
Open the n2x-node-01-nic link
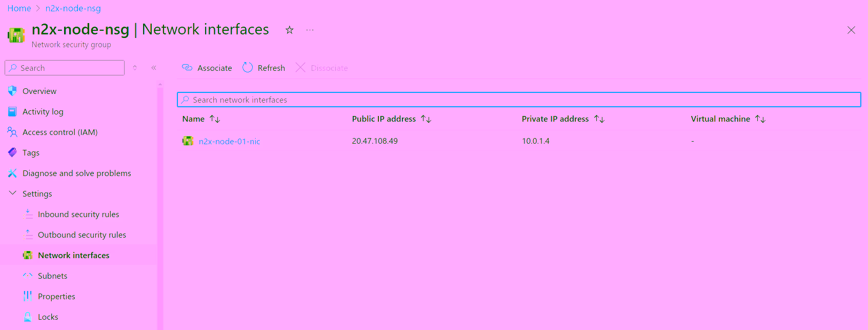(229, 142)
